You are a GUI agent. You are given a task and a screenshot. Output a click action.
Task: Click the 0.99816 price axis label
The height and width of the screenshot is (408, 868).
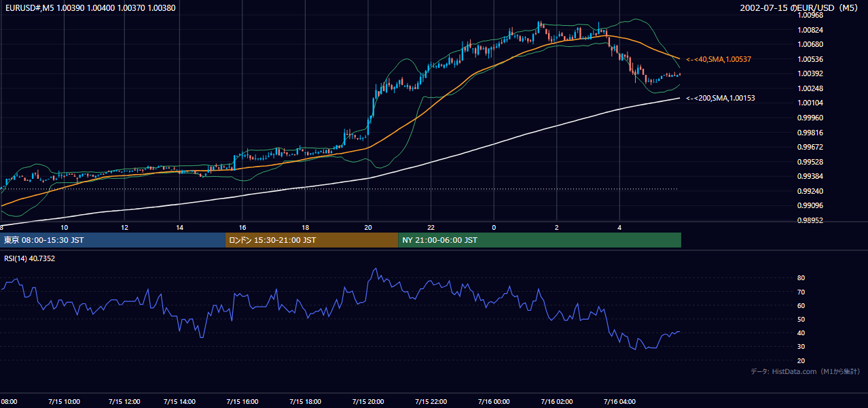[810, 133]
